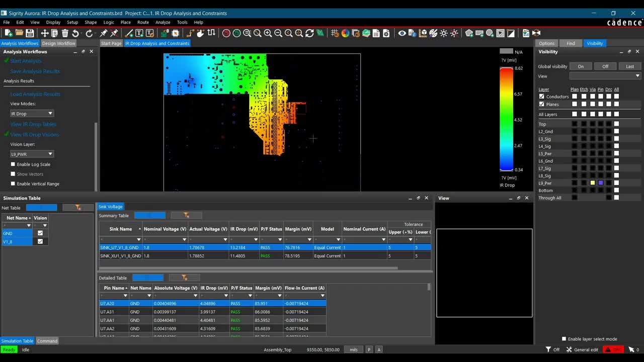Click the yellow Via swatch for L9_Pwr
The height and width of the screenshot is (362, 644).
593,183
